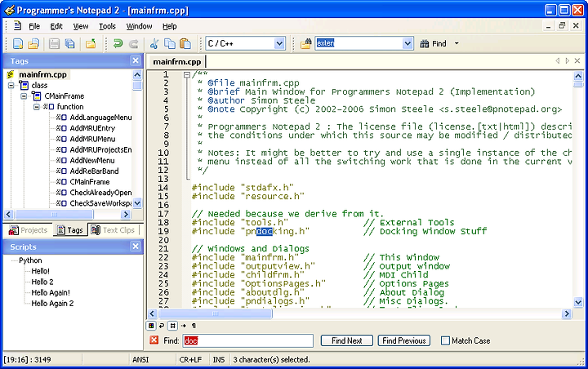Image resolution: width=588 pixels, height=369 pixels.
Task: Close the Tags panel
Action: pos(136,60)
